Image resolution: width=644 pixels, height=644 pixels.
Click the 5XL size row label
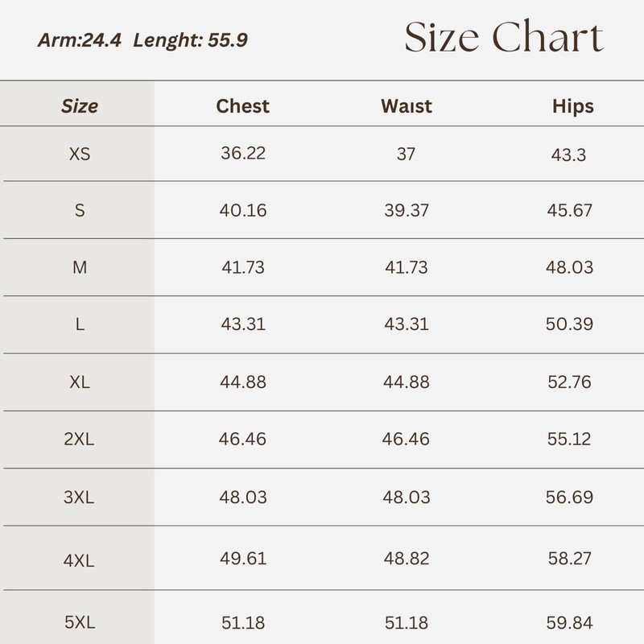(79, 623)
